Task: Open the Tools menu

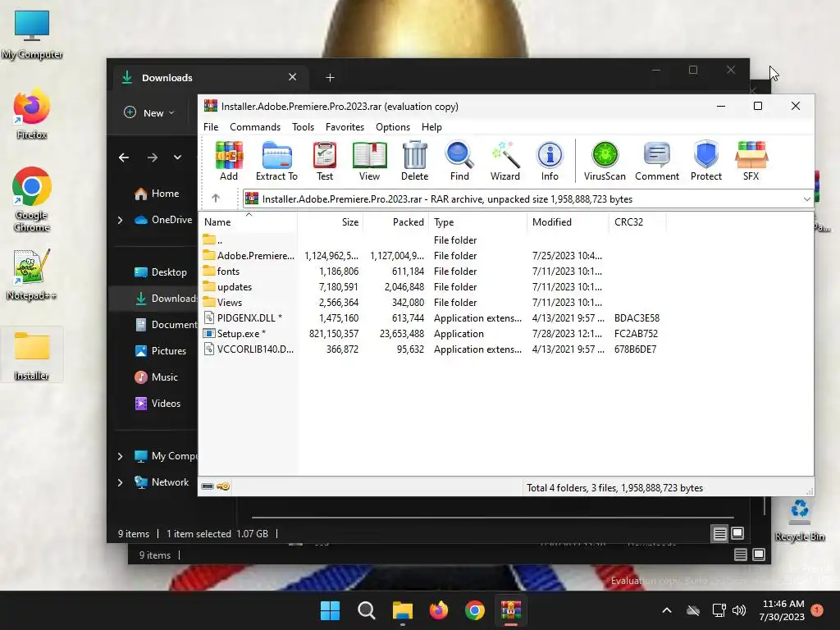Action: pos(303,127)
